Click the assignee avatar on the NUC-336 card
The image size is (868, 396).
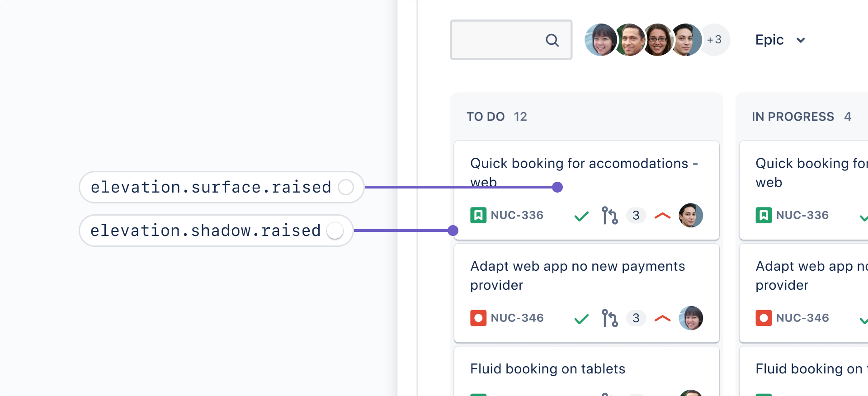pos(690,215)
